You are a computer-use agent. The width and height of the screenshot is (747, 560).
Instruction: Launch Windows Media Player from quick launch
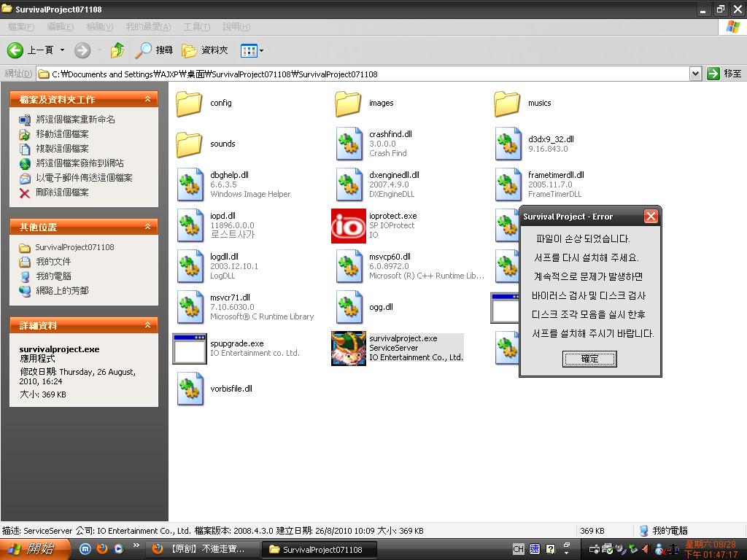click(x=119, y=549)
